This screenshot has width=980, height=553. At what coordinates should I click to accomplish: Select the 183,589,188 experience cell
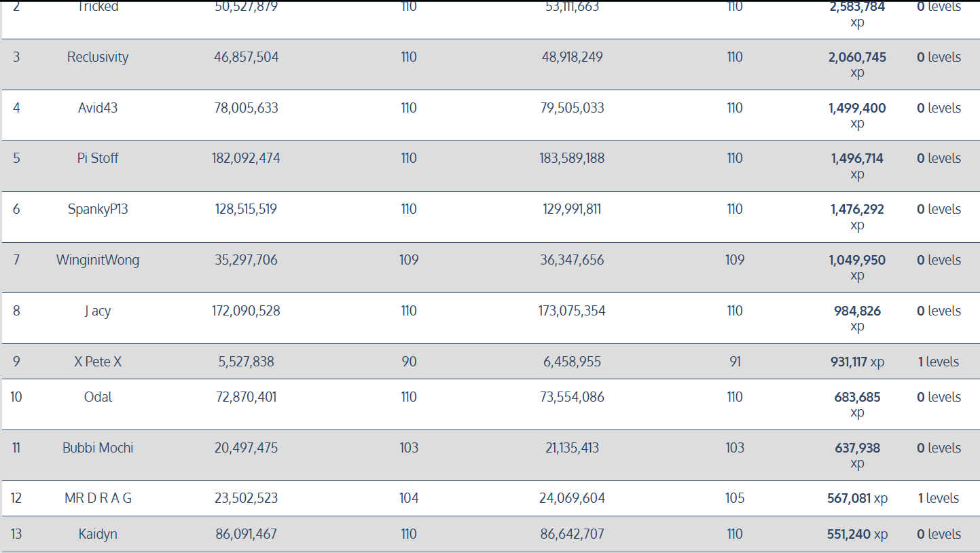(572, 158)
